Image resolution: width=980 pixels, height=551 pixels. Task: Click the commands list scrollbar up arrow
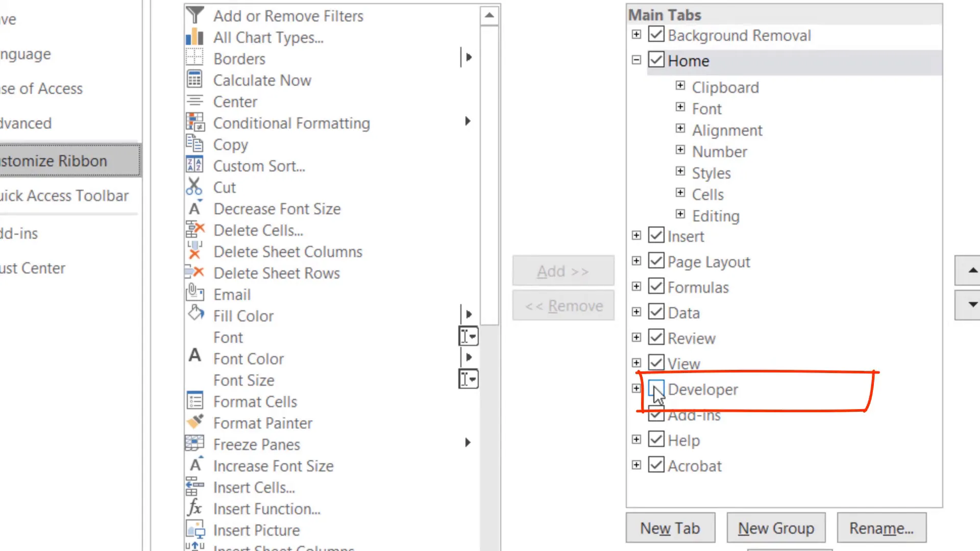(x=489, y=15)
